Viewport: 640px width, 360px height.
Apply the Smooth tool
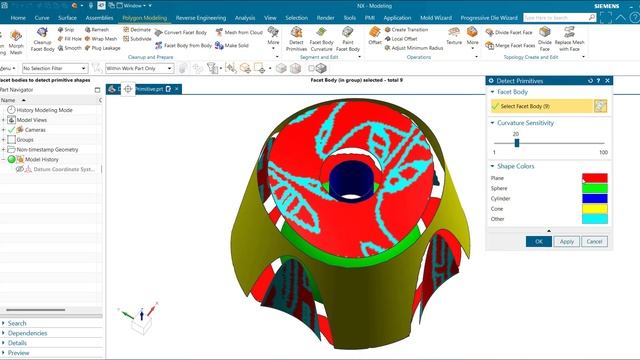(70, 48)
